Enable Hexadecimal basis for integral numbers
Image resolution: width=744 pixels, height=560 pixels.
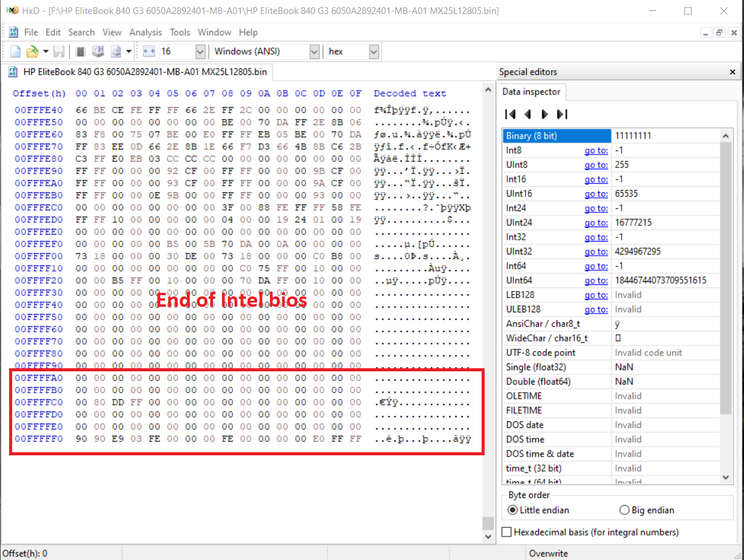507,532
